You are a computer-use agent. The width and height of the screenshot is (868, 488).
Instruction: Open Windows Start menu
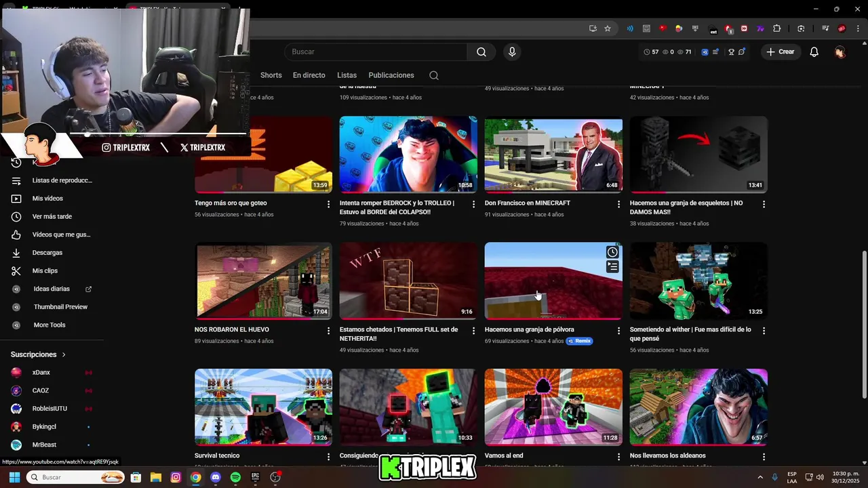pyautogui.click(x=14, y=477)
